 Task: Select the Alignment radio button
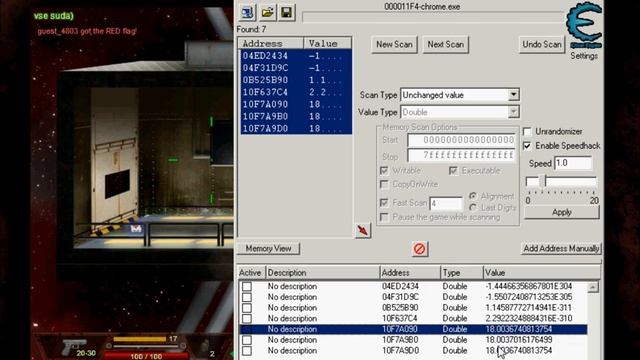point(473,196)
